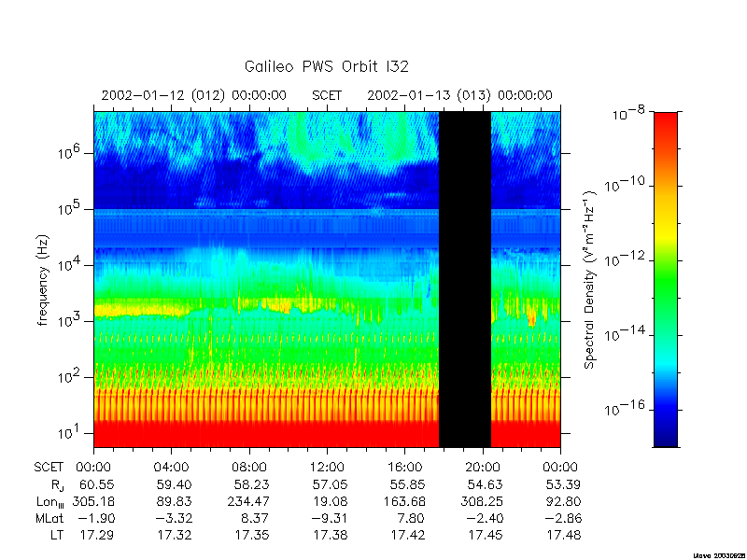Click the Lon III value 308.25
Viewport: 747px width, 560px height.
click(x=482, y=502)
